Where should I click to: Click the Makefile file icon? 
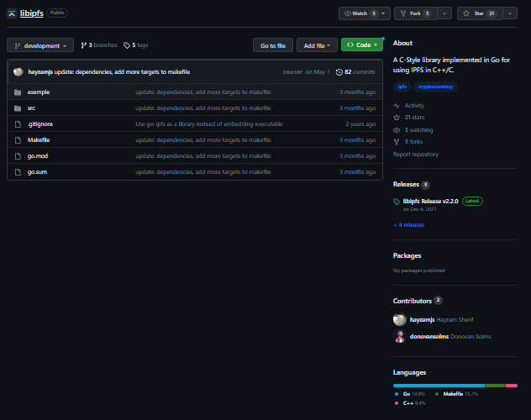18,140
